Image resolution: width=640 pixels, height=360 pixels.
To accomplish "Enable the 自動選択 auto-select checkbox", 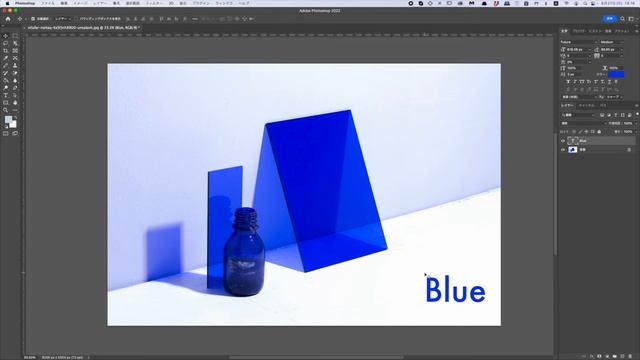I will (33, 19).
